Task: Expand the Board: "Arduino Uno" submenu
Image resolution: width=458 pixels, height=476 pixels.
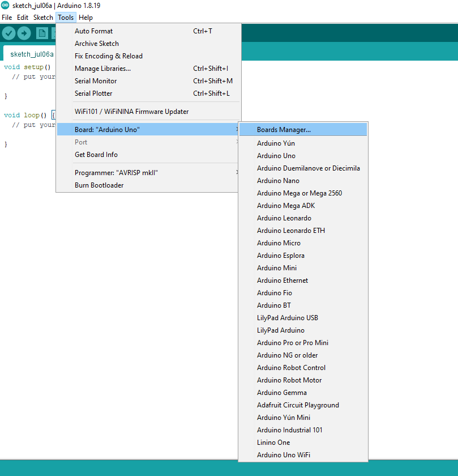Action: tap(148, 130)
